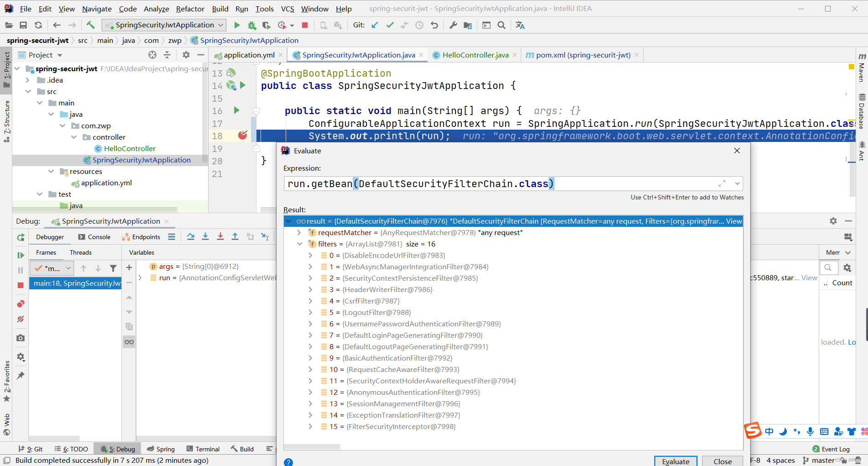Rerun the debug session using the green rerun icon

pyautogui.click(x=21, y=237)
